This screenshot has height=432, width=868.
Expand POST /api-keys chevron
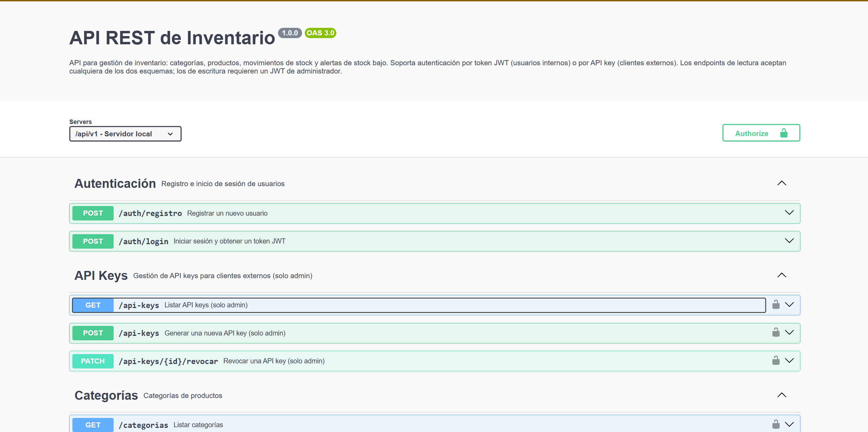pyautogui.click(x=789, y=333)
